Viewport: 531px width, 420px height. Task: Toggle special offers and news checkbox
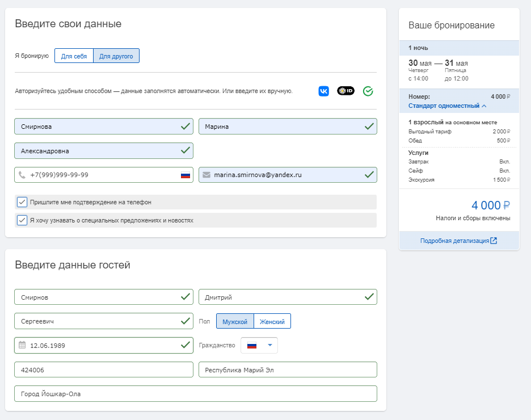tap(22, 220)
